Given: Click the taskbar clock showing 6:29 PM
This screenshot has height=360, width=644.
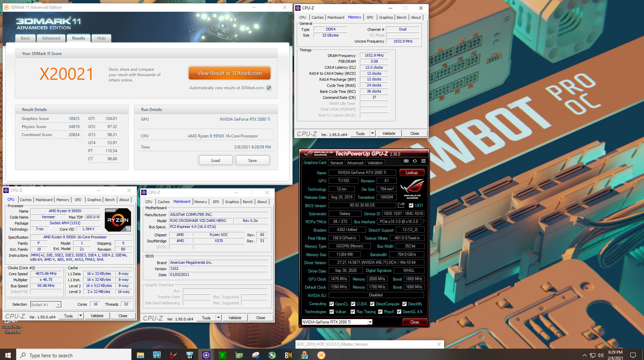Looking at the screenshot, I should coord(615,355).
